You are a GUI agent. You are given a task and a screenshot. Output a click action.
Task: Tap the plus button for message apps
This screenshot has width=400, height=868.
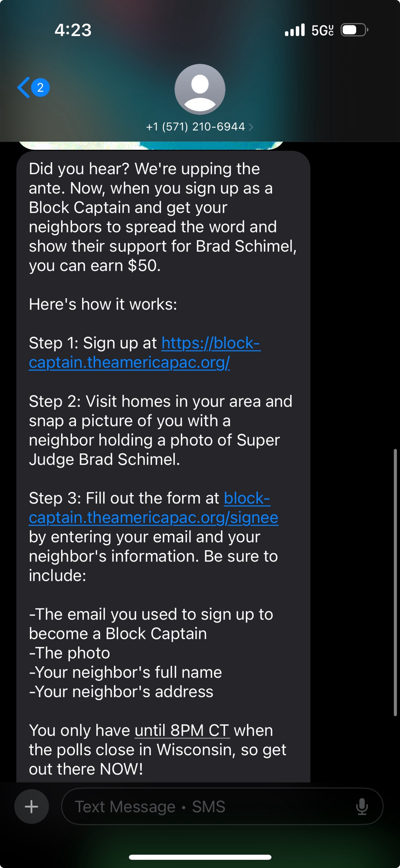coord(31,807)
